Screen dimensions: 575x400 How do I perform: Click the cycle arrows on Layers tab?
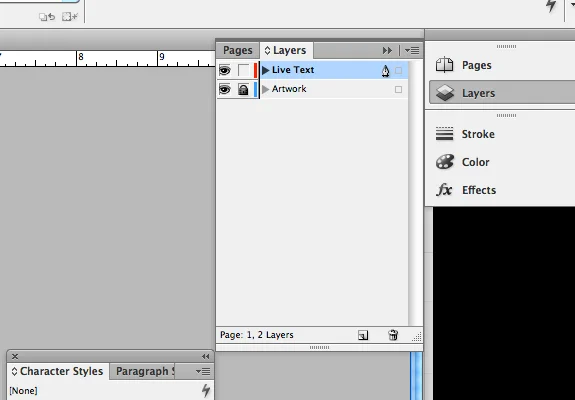tap(267, 51)
